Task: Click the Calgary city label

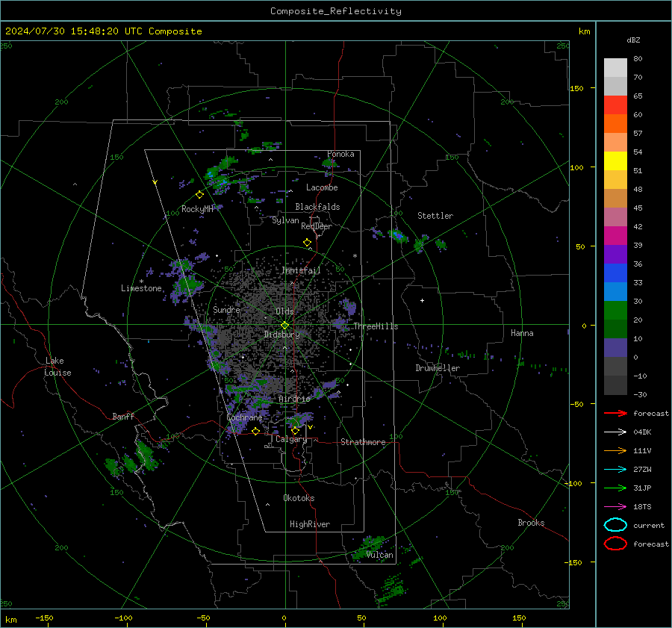Action: pos(291,439)
